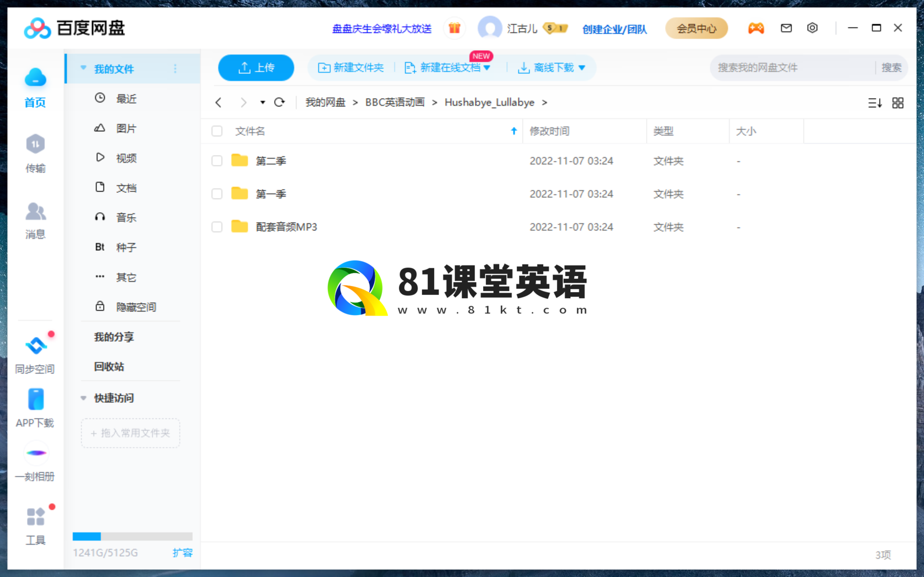Go back with the left arrow
Viewport: 924px width, 577px height.
[219, 103]
